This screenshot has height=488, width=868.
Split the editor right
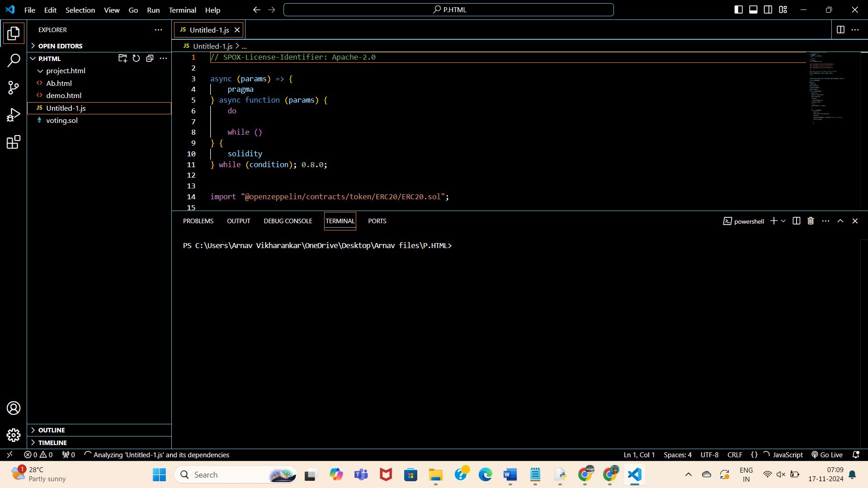click(x=840, y=30)
